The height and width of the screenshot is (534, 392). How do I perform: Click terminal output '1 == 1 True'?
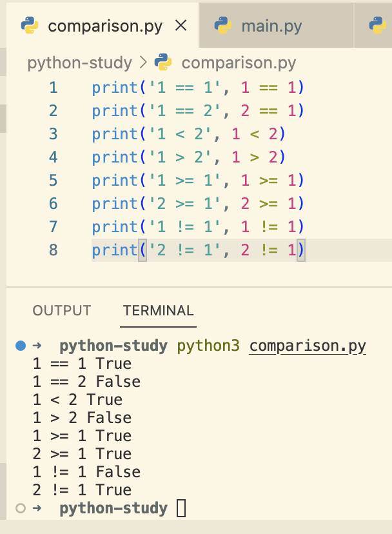[82, 364]
